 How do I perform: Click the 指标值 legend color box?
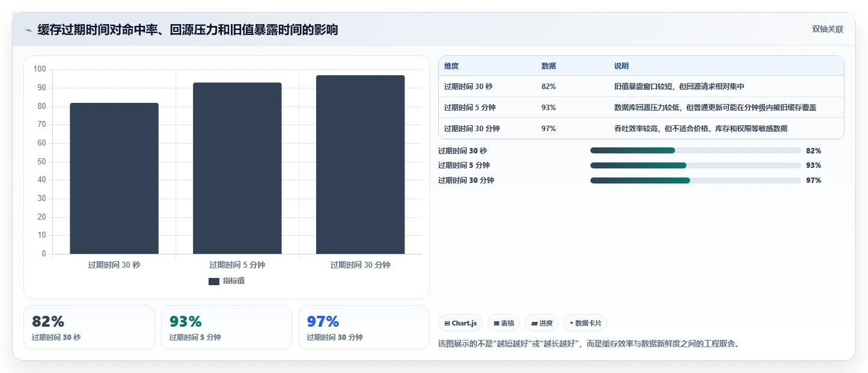coord(214,282)
